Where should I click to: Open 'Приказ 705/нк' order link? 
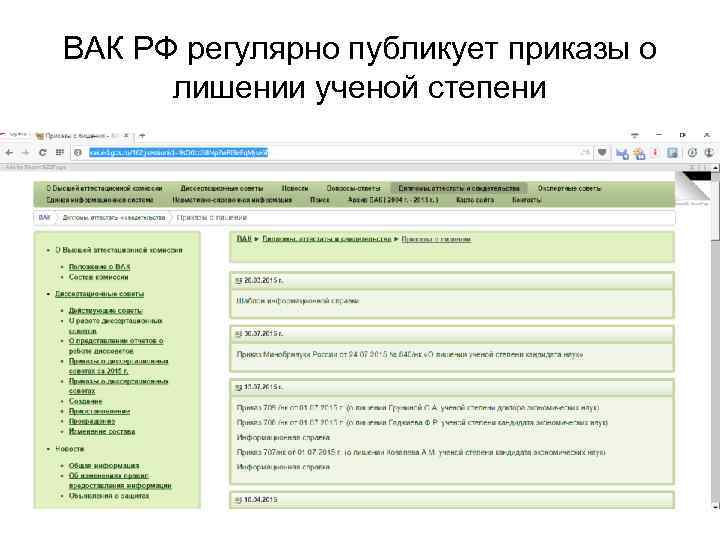(418, 408)
